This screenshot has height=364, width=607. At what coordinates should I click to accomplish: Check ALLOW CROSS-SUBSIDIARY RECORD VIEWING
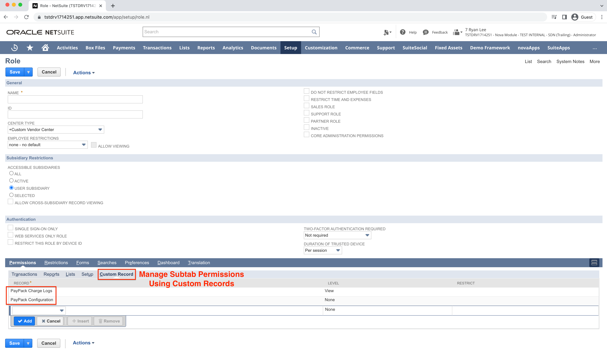tap(10, 202)
